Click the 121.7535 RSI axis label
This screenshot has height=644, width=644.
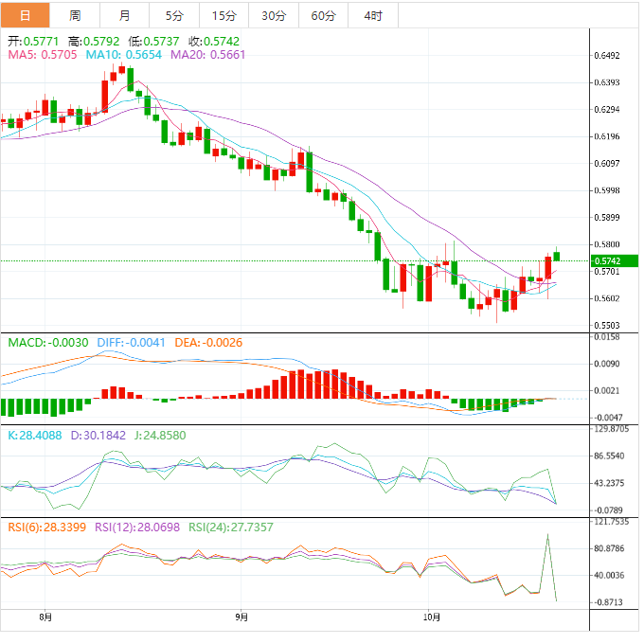tap(610, 522)
